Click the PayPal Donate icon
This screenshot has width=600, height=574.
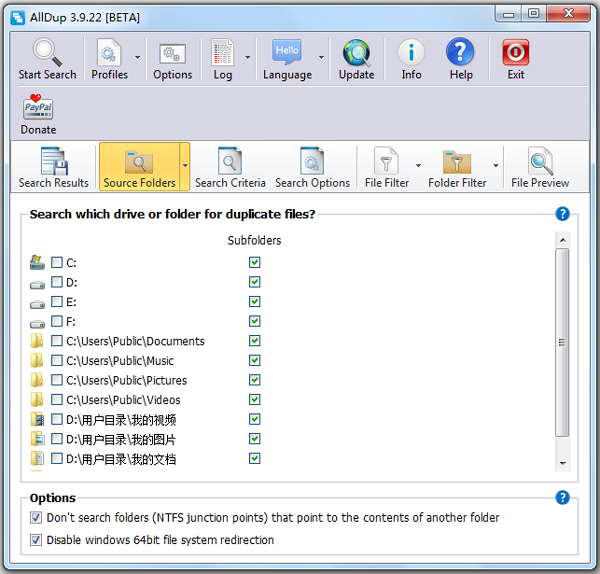(38, 107)
